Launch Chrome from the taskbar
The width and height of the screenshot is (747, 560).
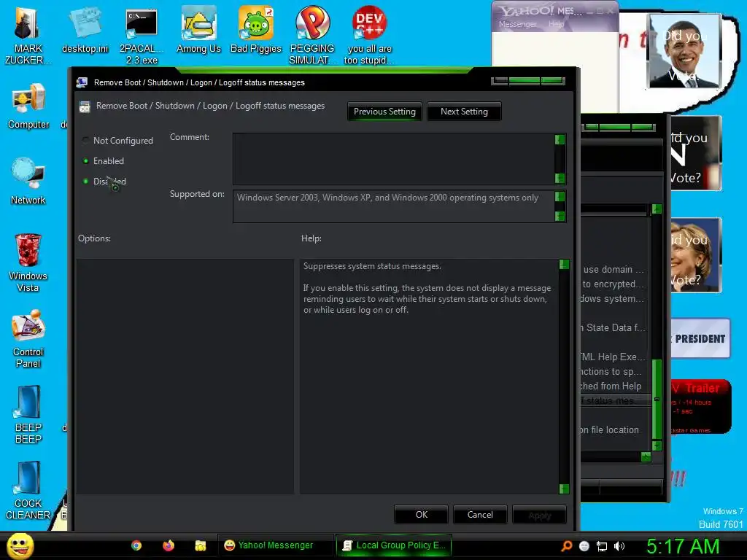point(136,545)
